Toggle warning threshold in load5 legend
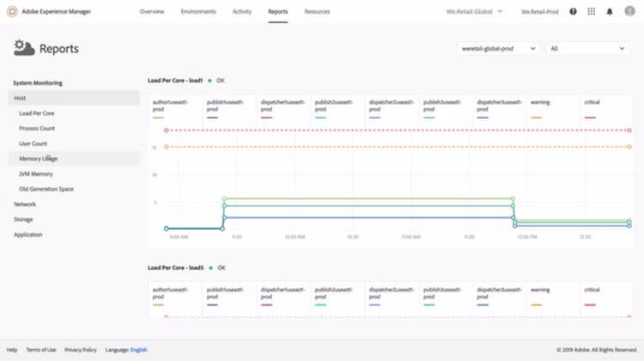The height and width of the screenshot is (361, 644). 553,297
